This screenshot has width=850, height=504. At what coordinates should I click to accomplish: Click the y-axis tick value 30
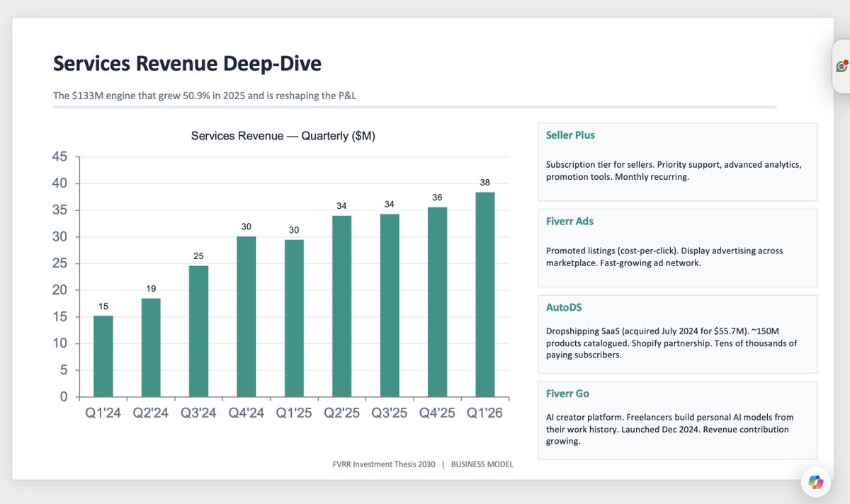click(x=60, y=237)
